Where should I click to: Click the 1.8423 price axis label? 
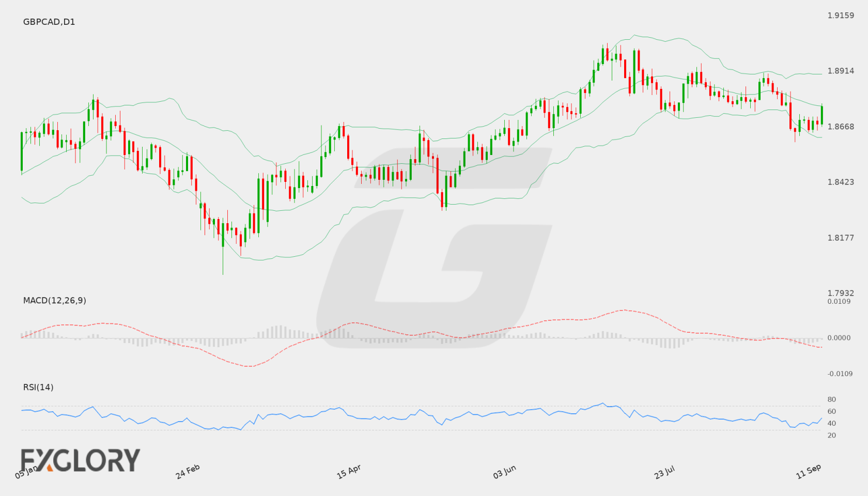pos(841,182)
